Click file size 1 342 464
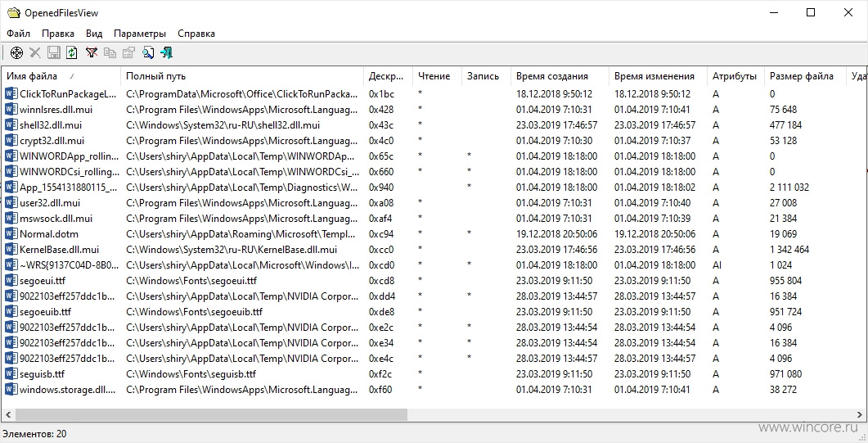Image resolution: width=868 pixels, height=443 pixels. point(789,249)
